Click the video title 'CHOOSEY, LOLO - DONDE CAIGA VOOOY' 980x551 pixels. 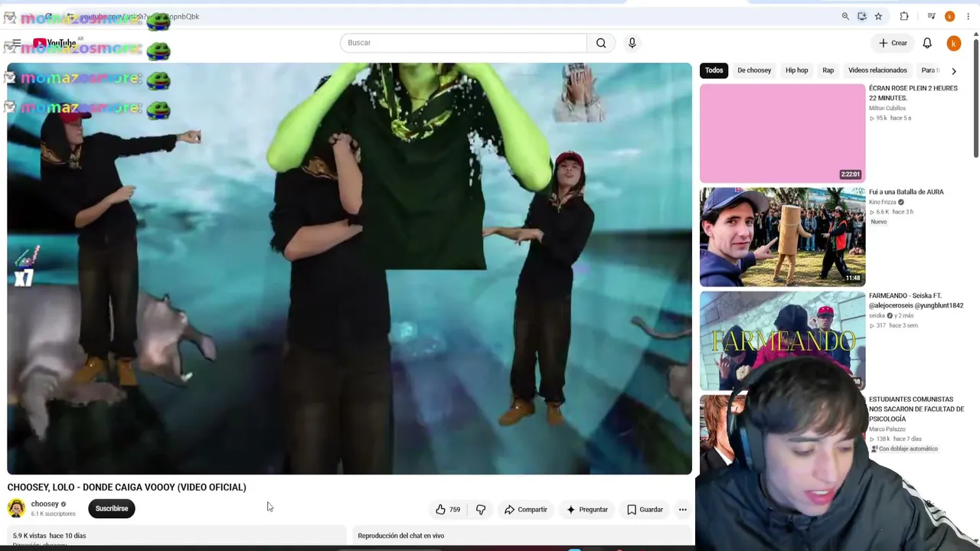127,487
